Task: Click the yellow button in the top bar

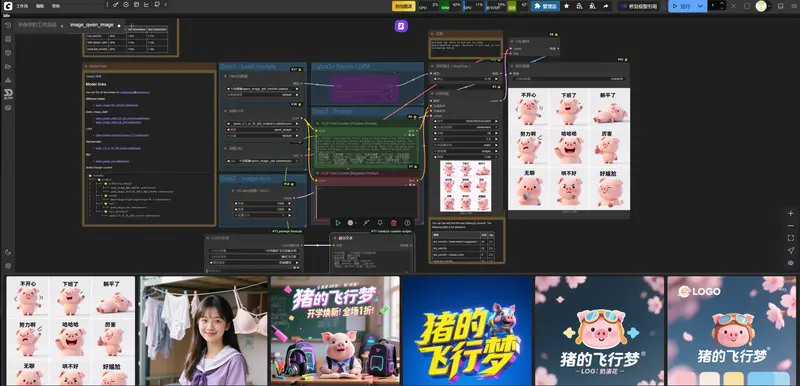Action: (403, 6)
